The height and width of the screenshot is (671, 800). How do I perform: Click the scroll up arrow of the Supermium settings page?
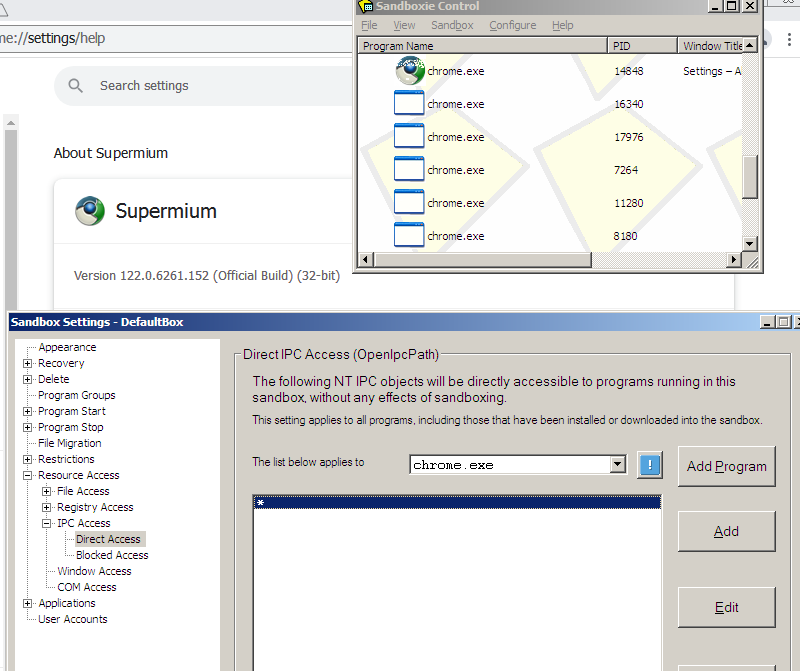(11, 123)
